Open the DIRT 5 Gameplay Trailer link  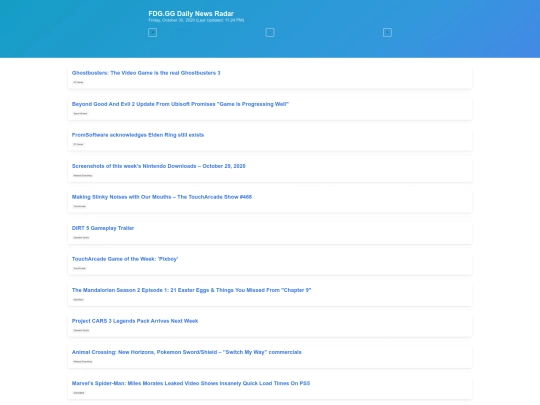click(x=103, y=228)
